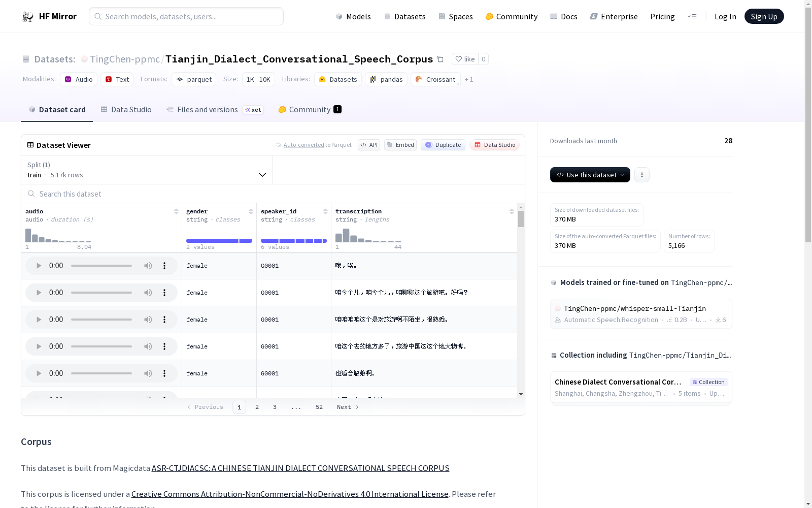
Task: Play the audio in the '哦，唉。' row
Action: tap(39, 266)
